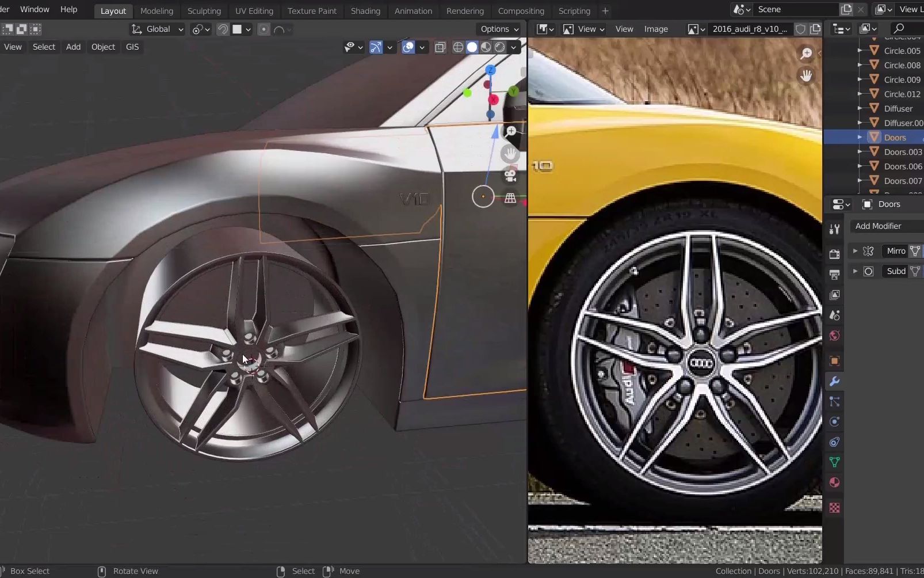Open the View Layer properties tab
This screenshot has height=578, width=924.
tap(834, 295)
